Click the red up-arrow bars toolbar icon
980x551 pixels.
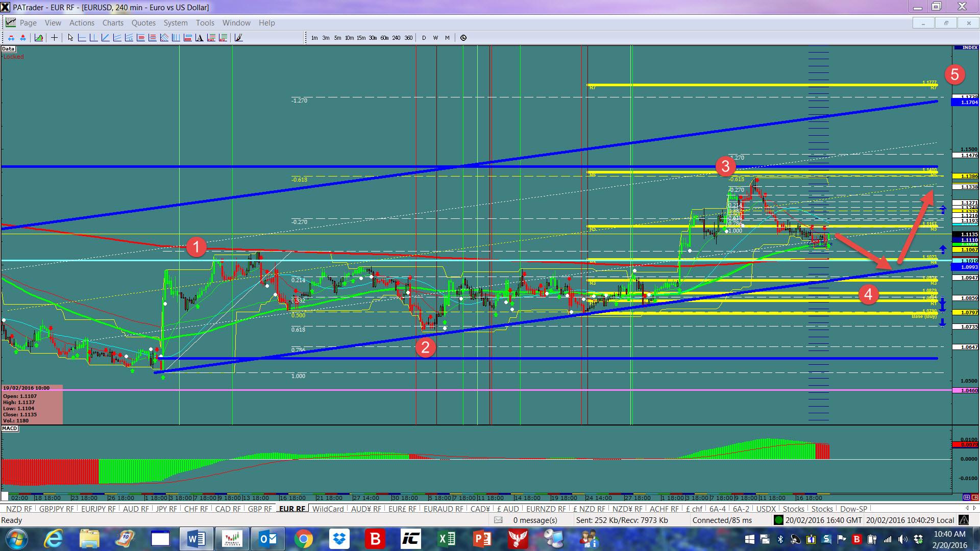pyautogui.click(x=23, y=38)
